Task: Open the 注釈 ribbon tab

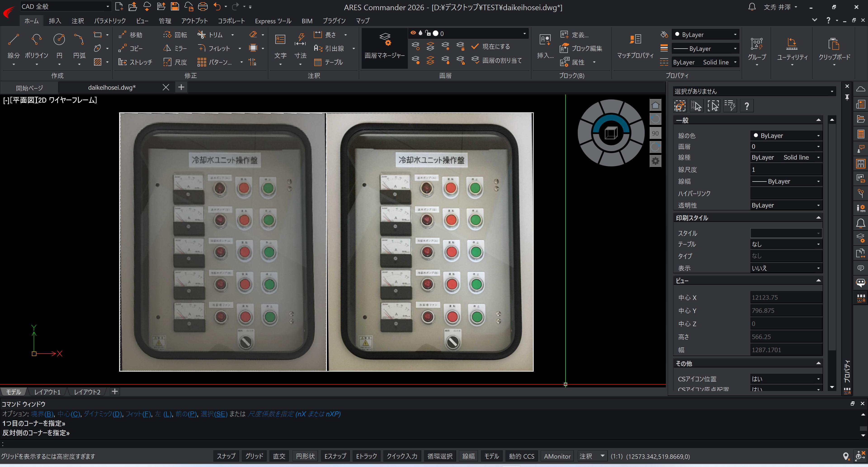Action: click(78, 21)
